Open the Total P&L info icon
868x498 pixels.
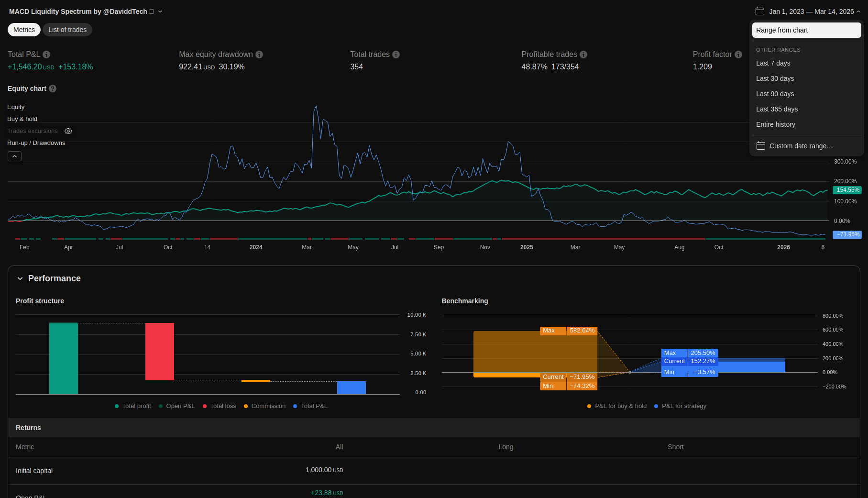click(46, 55)
